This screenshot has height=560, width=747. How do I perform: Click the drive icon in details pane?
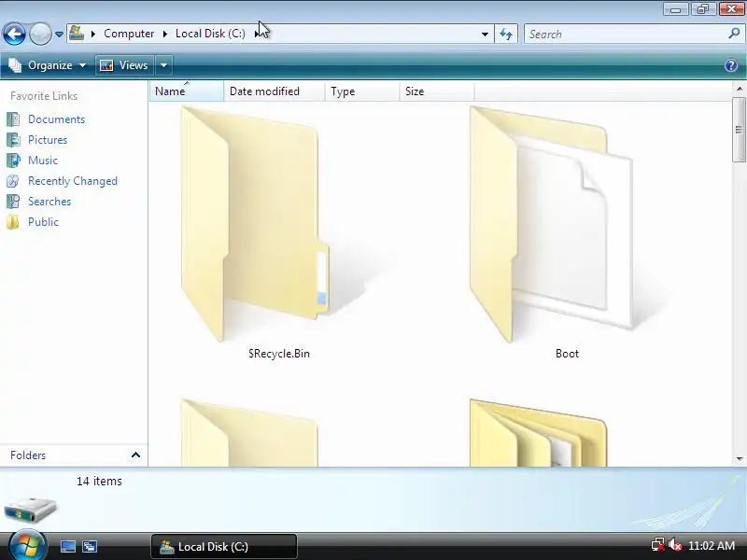coord(30,509)
